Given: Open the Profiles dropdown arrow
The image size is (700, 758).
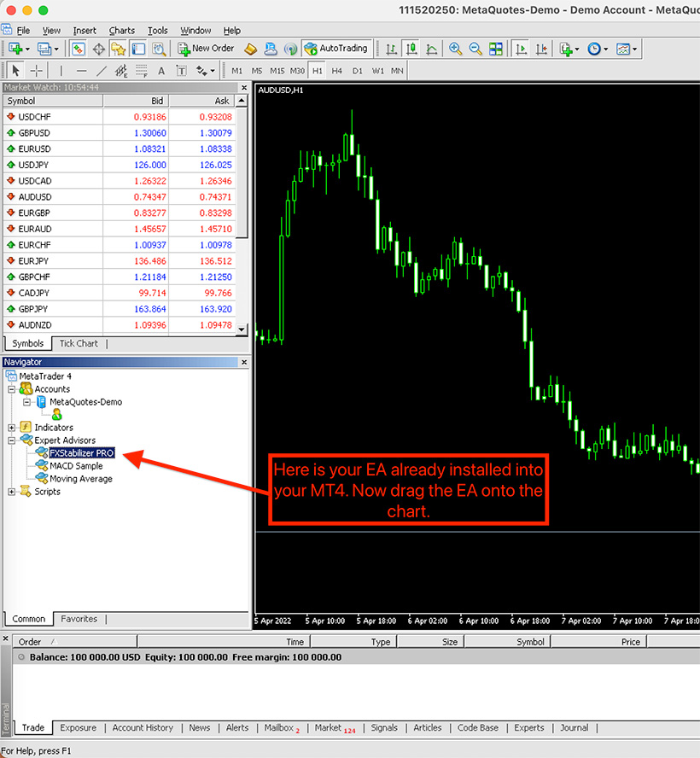Looking at the screenshot, I should coord(56,50).
